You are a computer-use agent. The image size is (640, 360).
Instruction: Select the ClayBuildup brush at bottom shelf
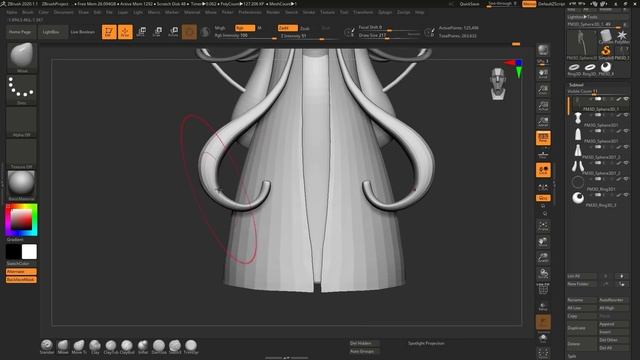point(127,346)
